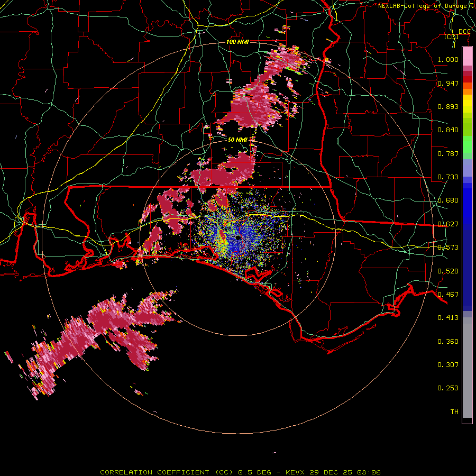Click the 0.840 value on color scale
The width and height of the screenshot is (476, 476).
pyautogui.click(x=448, y=130)
